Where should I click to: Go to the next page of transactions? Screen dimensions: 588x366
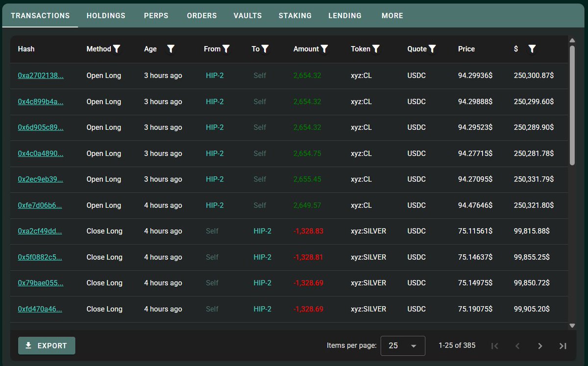click(x=540, y=346)
